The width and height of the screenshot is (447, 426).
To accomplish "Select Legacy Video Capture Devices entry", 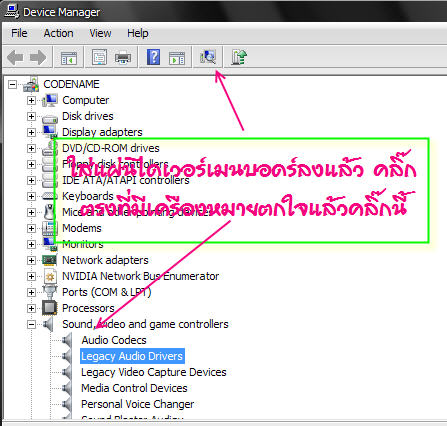I will pos(154,372).
